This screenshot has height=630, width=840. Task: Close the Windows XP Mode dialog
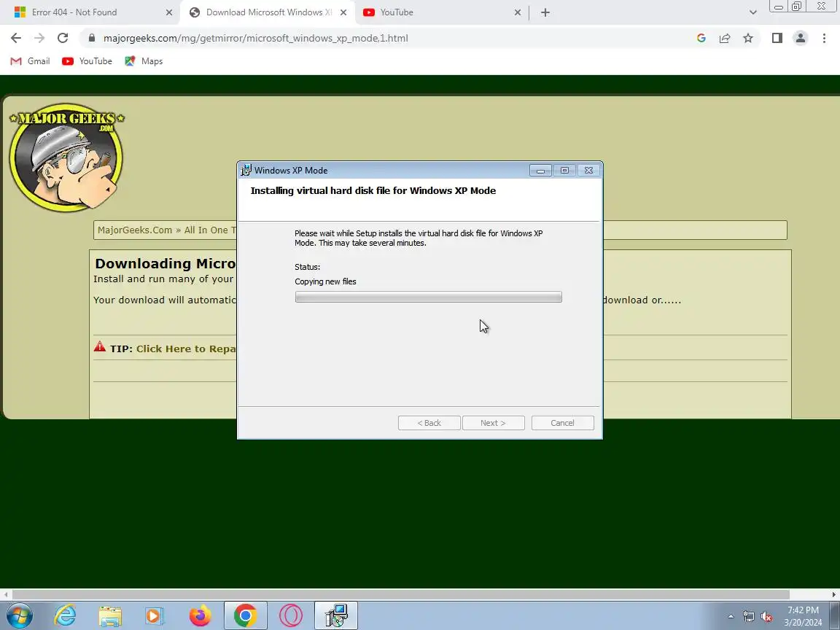(x=588, y=171)
